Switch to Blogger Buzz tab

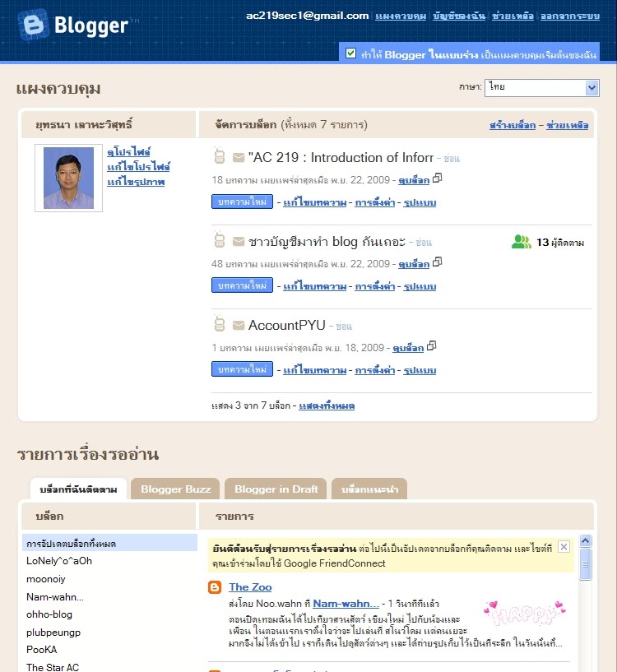[175, 489]
